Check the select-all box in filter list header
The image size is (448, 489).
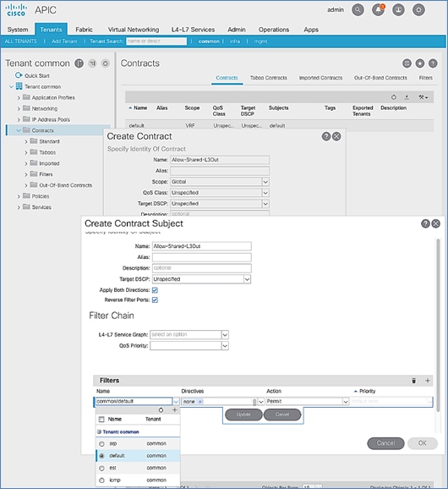101,420
